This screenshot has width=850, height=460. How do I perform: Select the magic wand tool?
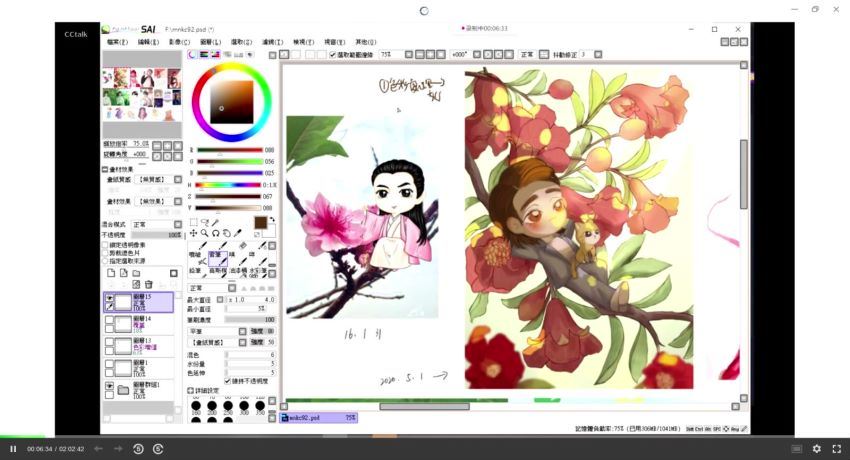tap(217, 222)
